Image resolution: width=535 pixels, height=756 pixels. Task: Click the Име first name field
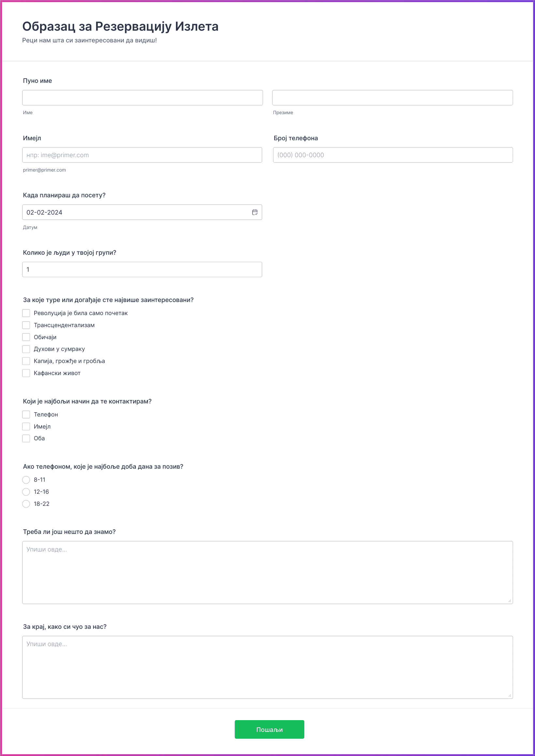click(142, 98)
